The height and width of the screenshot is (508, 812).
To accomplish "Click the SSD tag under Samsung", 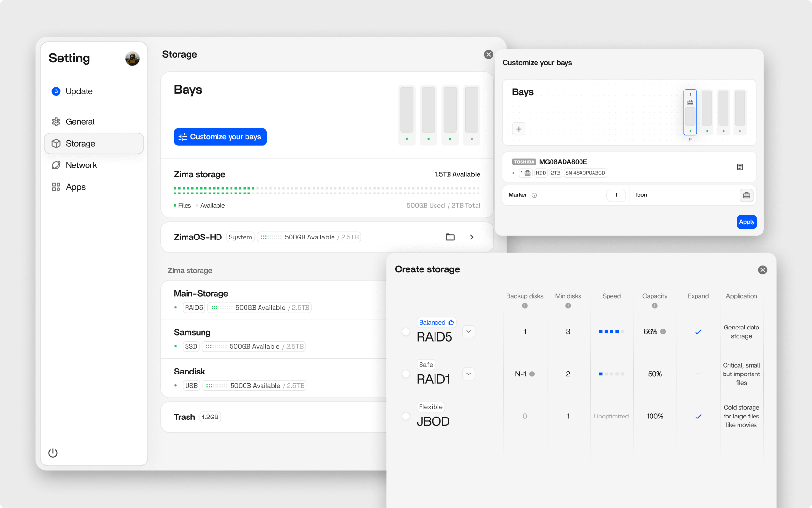I will [191, 347].
